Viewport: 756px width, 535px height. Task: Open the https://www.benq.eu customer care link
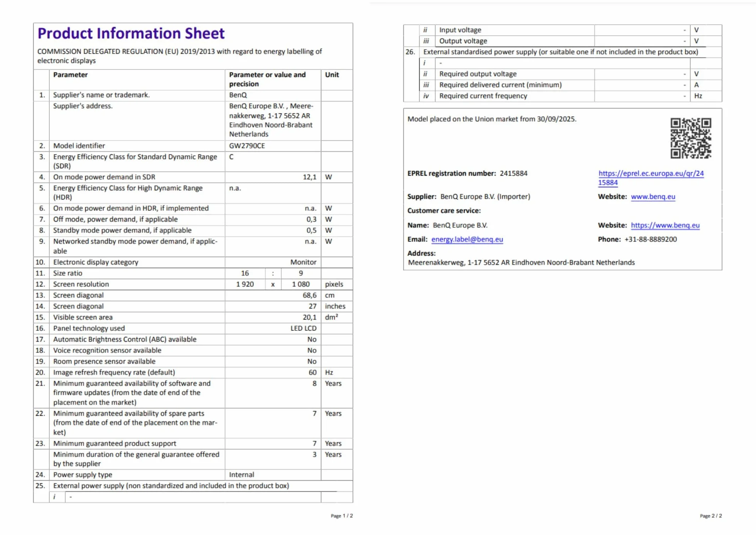coord(665,225)
